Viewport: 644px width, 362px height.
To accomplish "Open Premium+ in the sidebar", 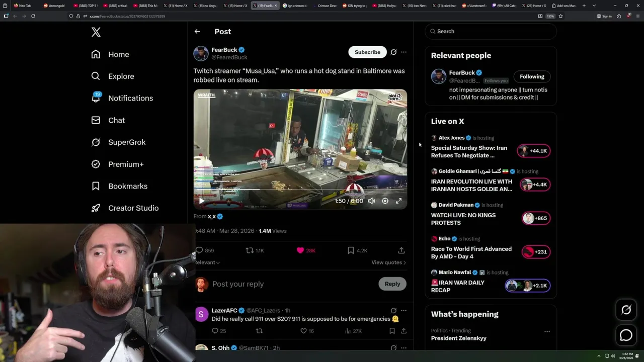I will point(118,164).
